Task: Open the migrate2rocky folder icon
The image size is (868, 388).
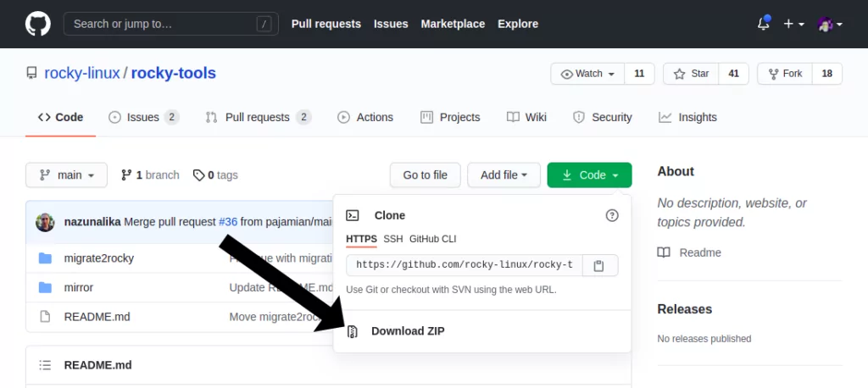Action: pyautogui.click(x=45, y=258)
